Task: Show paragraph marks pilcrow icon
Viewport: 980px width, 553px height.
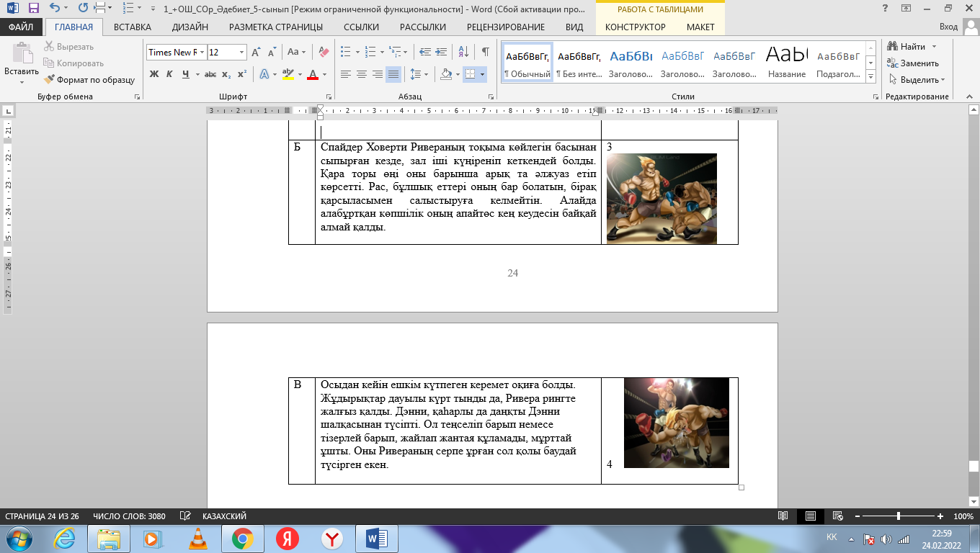Action: pos(485,52)
